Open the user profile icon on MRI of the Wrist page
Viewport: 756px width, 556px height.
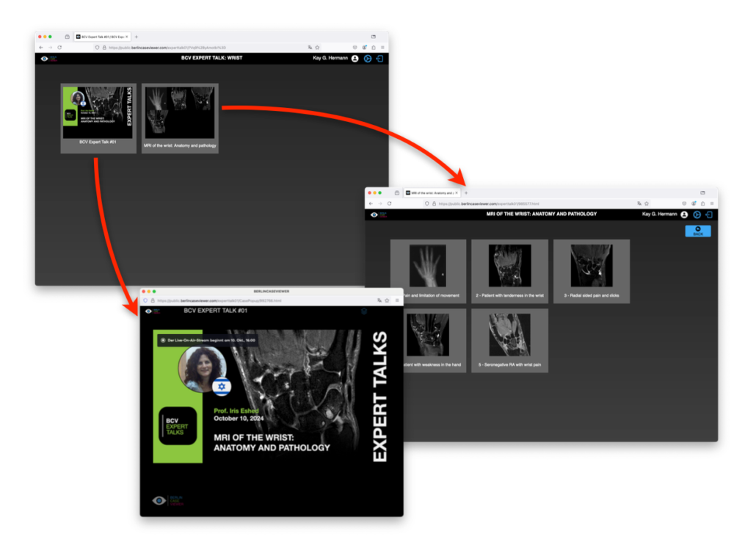pos(684,214)
